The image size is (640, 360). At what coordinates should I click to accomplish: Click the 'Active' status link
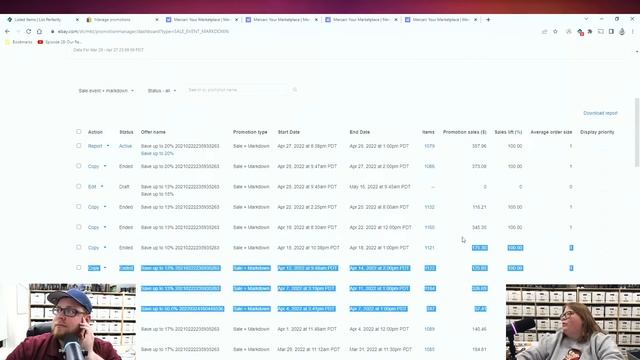point(125,146)
